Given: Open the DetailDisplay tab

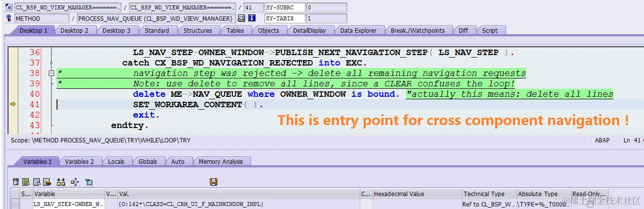Looking at the screenshot, I should pyautogui.click(x=310, y=30).
